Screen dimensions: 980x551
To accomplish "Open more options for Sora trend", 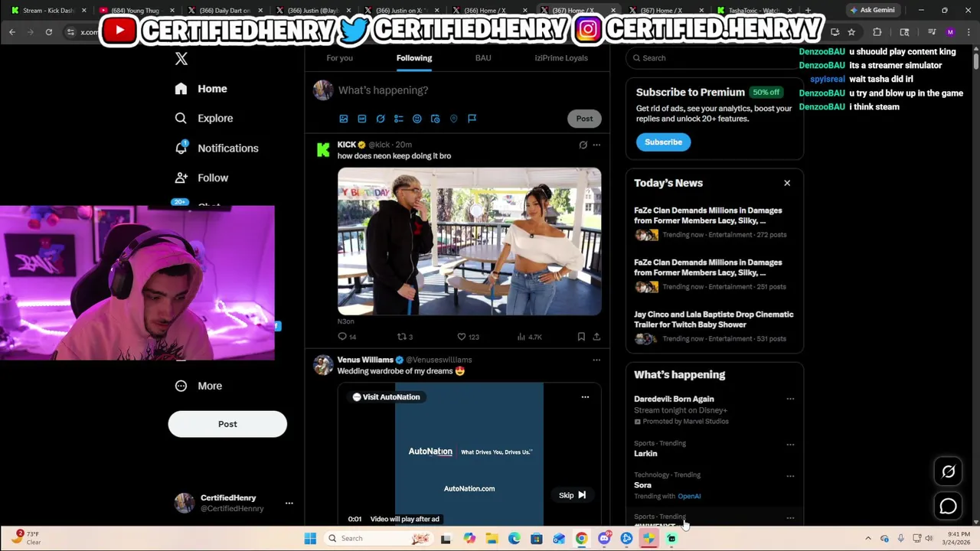I will 790,476.
